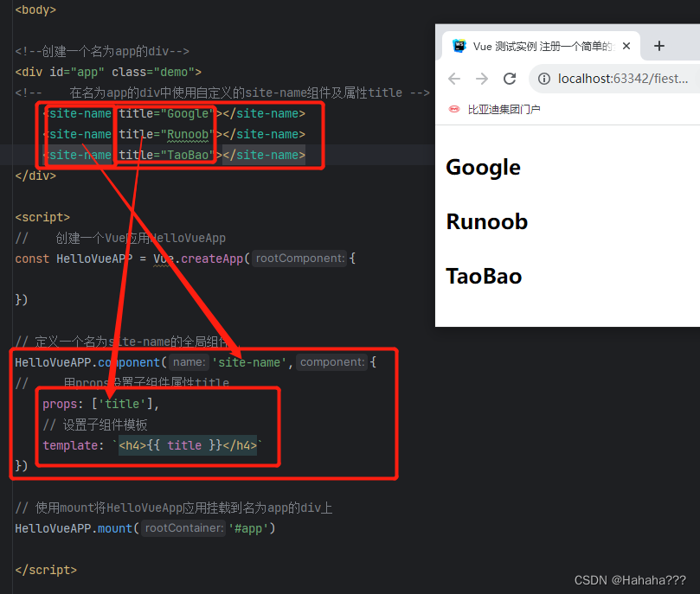
Task: Click the 'site-name' string argument
Action: click(248, 362)
